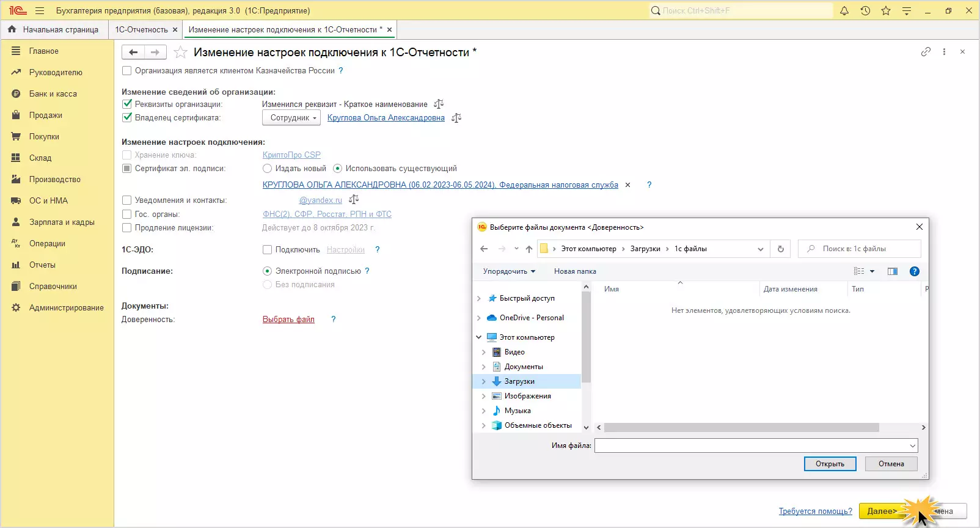Open help for Казначейство России option
Image resolution: width=980 pixels, height=528 pixels.
[341, 70]
